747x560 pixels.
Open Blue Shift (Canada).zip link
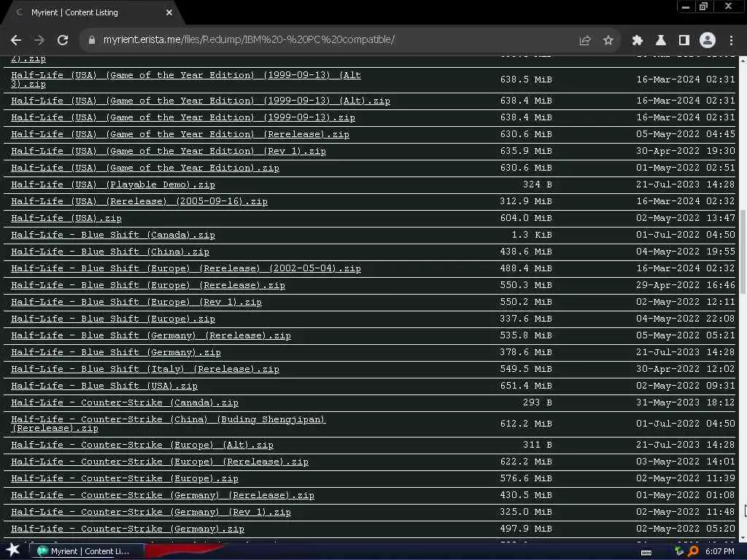click(x=113, y=235)
